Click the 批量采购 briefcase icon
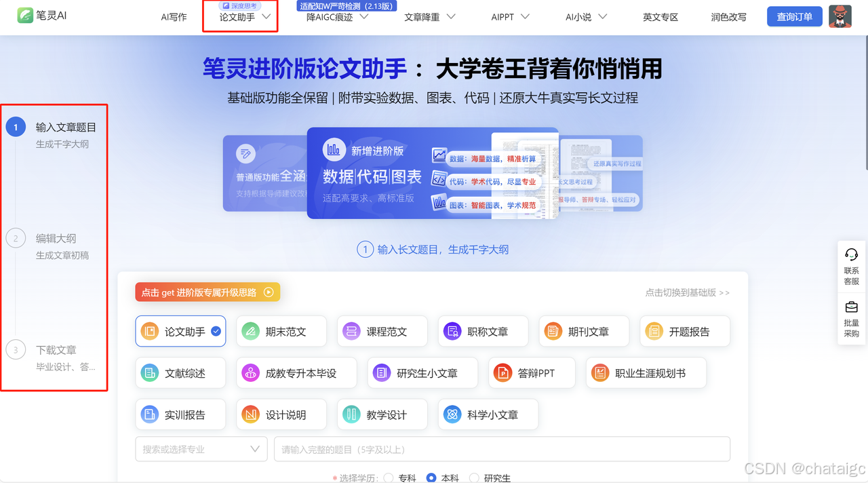Viewport: 868px width, 483px height. [851, 307]
